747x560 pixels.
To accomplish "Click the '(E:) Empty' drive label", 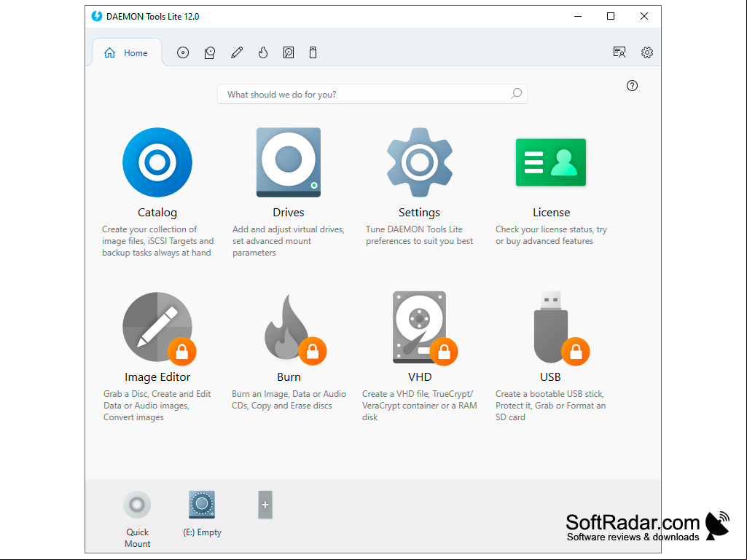I will point(203,532).
